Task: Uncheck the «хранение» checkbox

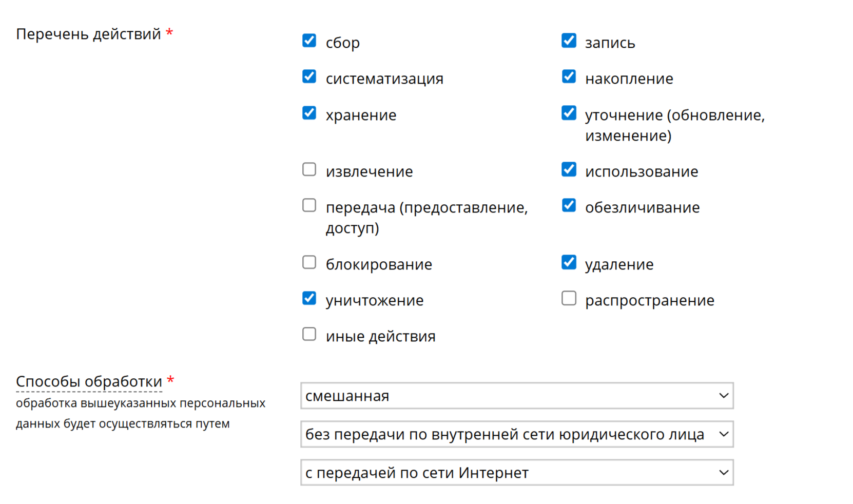Action: (309, 113)
